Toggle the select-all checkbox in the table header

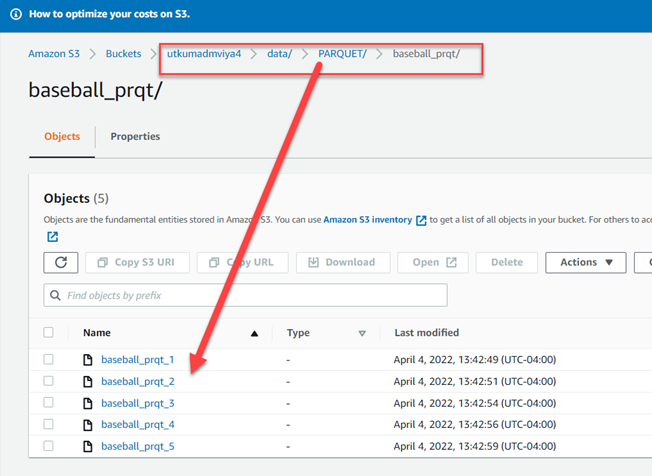tap(48, 332)
